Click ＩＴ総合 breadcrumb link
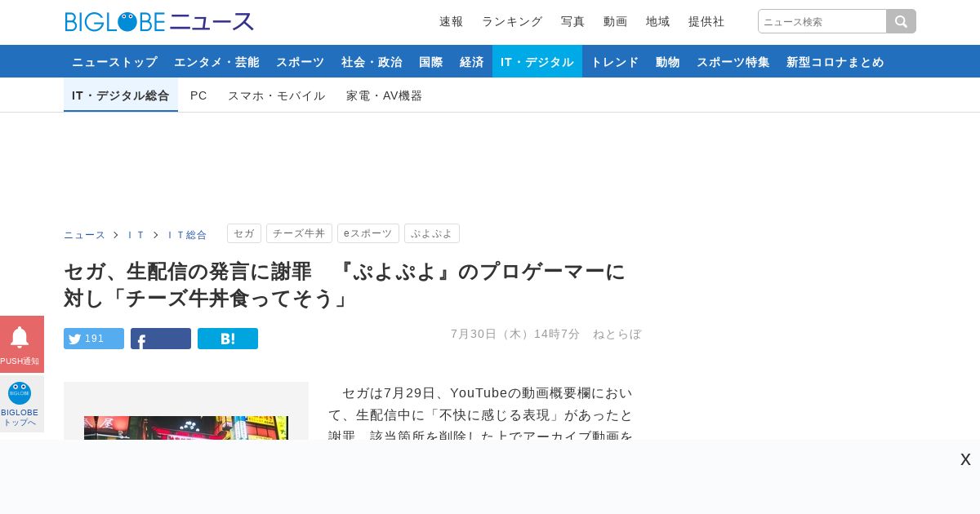The width and height of the screenshot is (980, 514). tap(187, 234)
